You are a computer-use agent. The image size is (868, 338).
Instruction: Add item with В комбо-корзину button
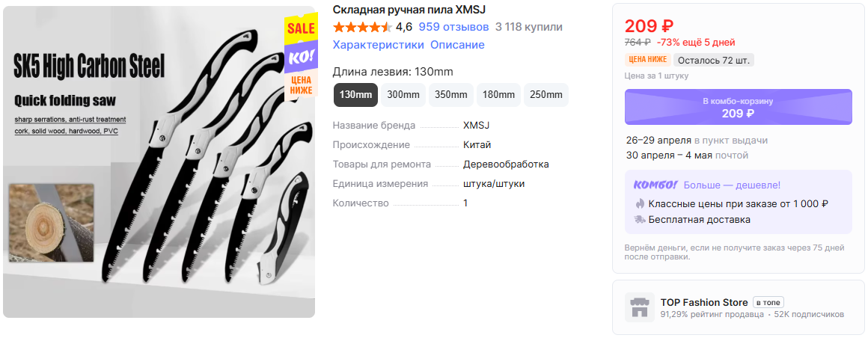coord(738,108)
